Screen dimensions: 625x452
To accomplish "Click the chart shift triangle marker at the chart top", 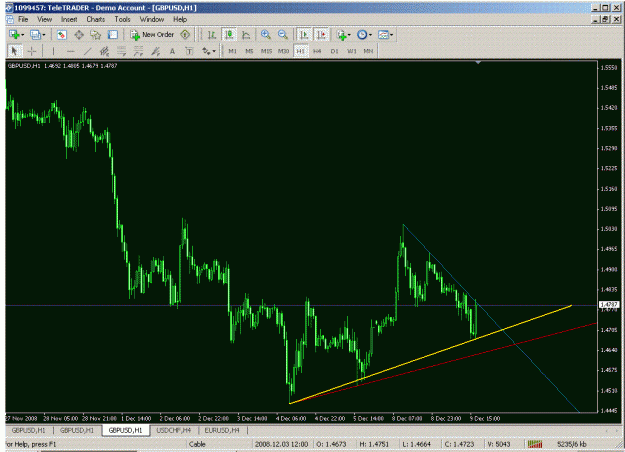I will [x=478, y=63].
